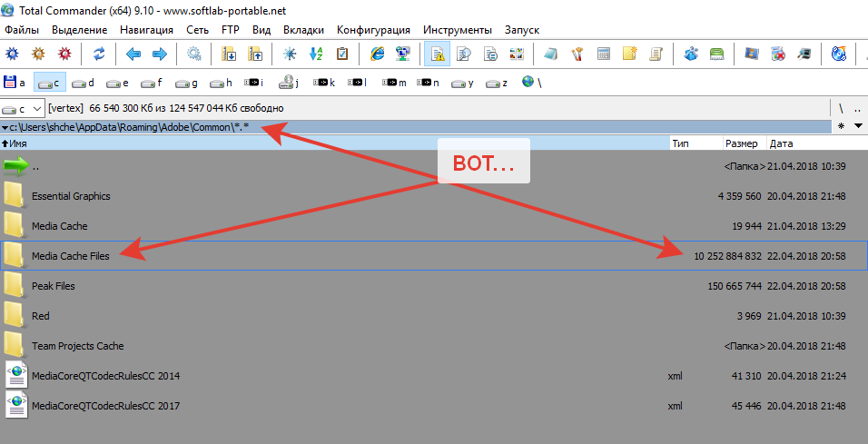
Task: Open the Навигация menu
Action: tap(147, 30)
